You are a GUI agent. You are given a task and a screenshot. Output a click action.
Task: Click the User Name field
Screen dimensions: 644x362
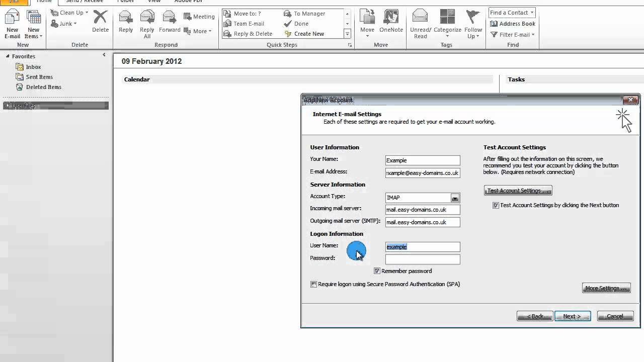coord(423,247)
